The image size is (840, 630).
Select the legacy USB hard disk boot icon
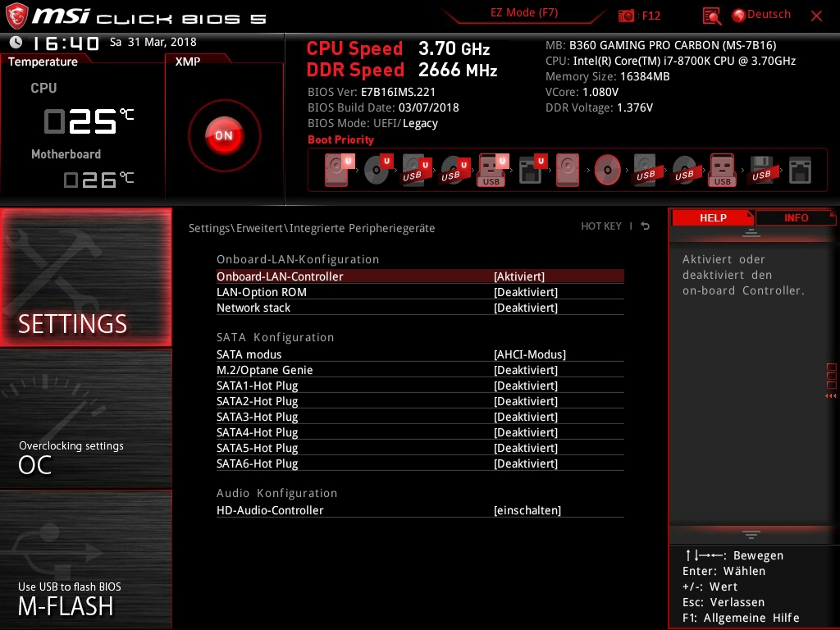(x=646, y=170)
